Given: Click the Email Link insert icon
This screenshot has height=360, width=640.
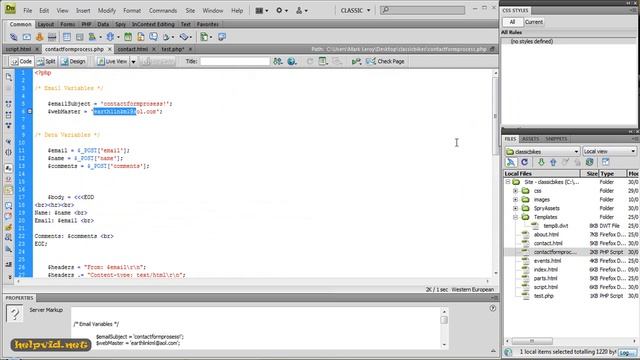Looking at the screenshot, I should (x=27, y=37).
